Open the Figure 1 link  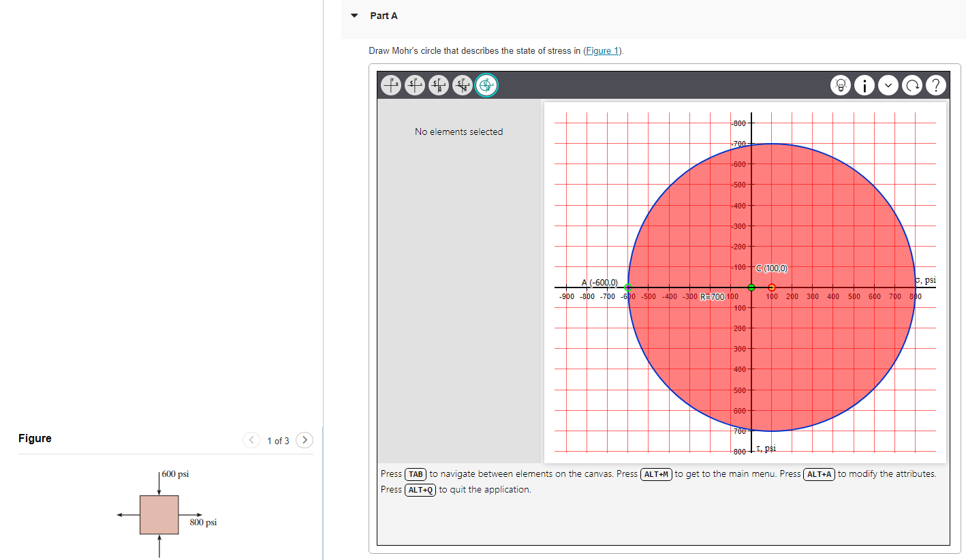[x=601, y=50]
